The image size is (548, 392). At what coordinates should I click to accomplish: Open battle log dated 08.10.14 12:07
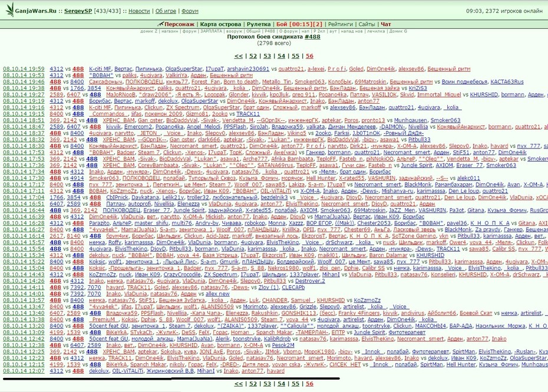coord(24,371)
